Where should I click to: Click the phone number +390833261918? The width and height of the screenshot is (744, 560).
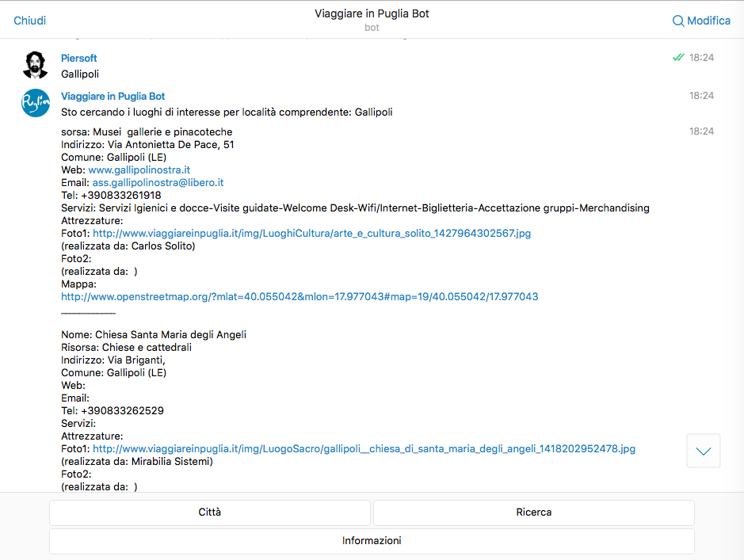pos(121,196)
